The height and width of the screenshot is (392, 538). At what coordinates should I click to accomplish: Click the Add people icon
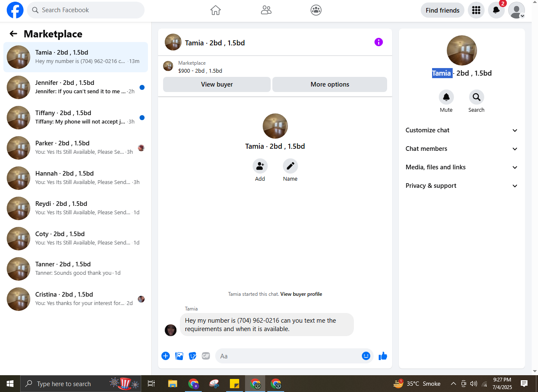(x=260, y=166)
